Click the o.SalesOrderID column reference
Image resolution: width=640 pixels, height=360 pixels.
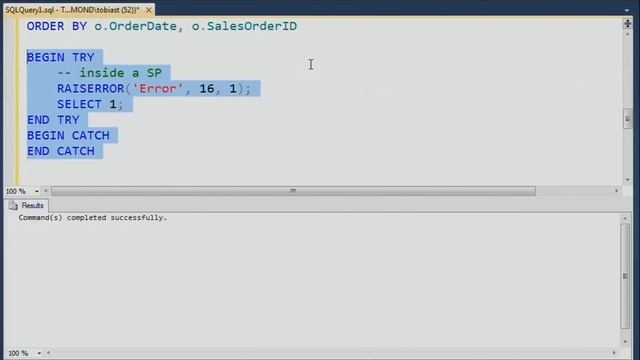click(x=244, y=26)
